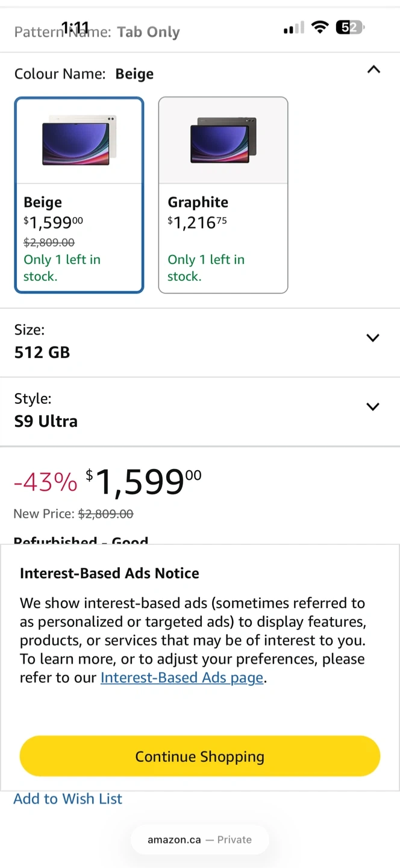Click Add to Wish List link
The image size is (400, 868).
[67, 799]
